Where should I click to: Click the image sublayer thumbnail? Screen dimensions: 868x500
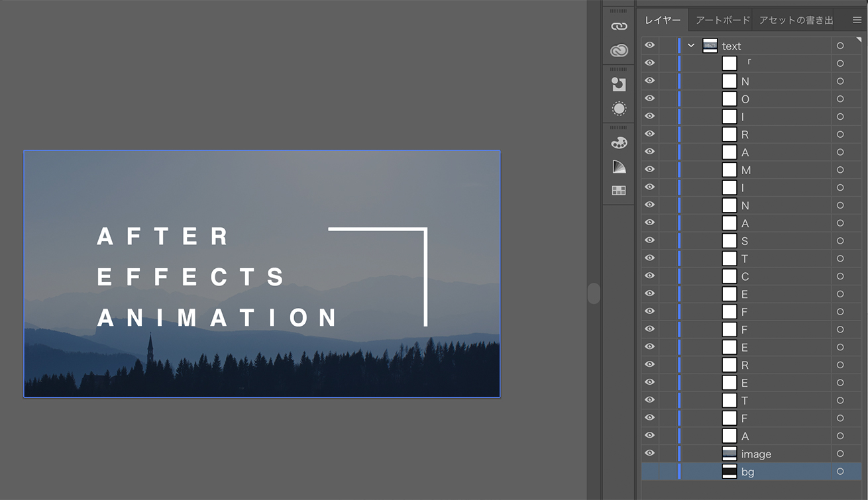pyautogui.click(x=730, y=454)
